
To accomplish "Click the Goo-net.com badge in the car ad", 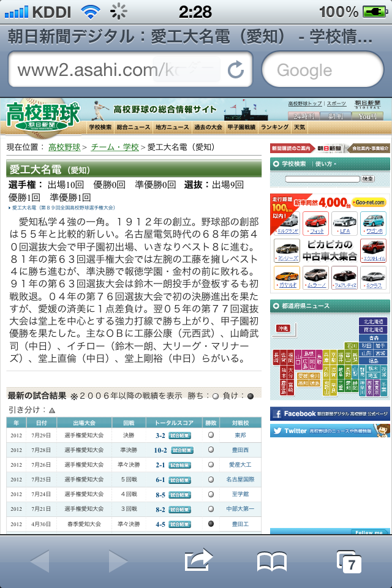I will 370,202.
